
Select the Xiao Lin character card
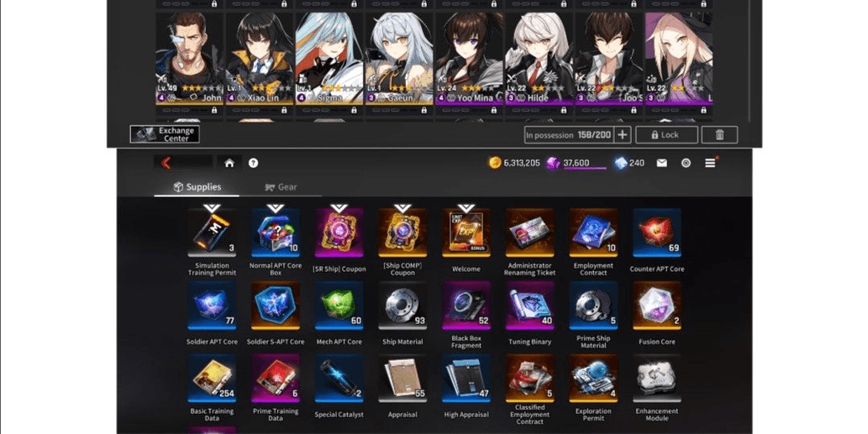pyautogui.click(x=259, y=58)
